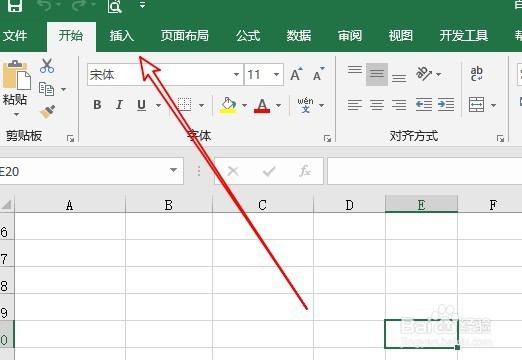
Task: Click the Cut scissors icon
Action: click(x=47, y=66)
